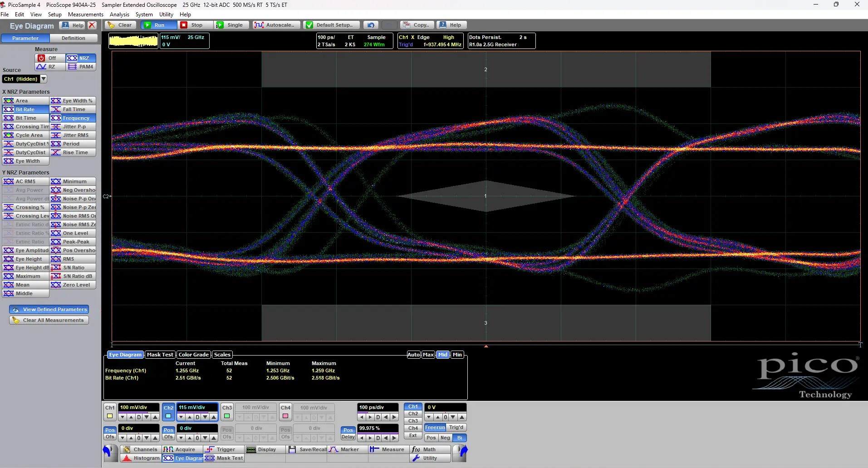This screenshot has height=468, width=868.
Task: Decrease trigger level with first down arrow
Action: tap(429, 417)
